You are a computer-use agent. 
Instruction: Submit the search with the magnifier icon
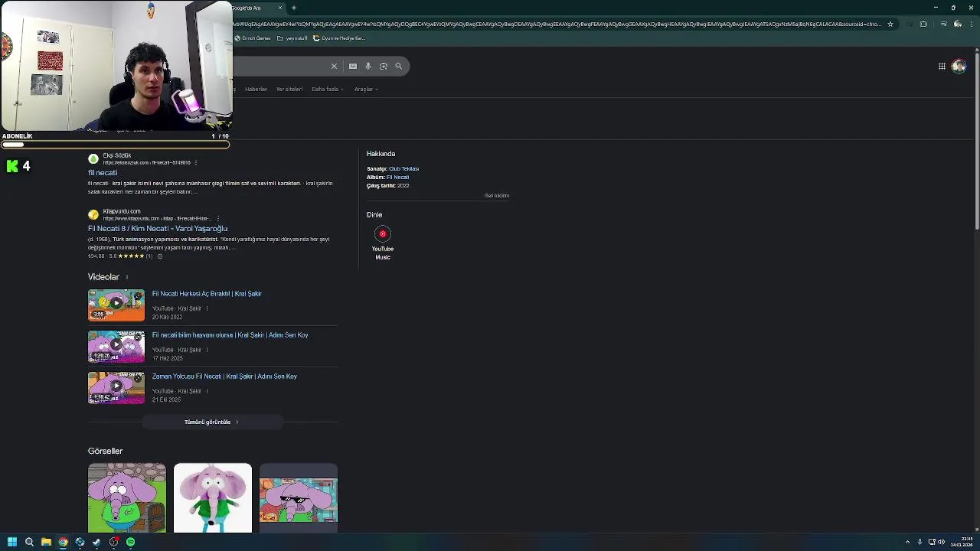(x=398, y=67)
